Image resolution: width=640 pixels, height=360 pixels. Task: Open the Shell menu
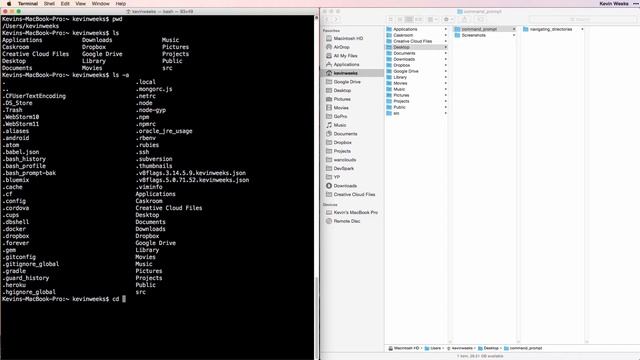point(49,3)
